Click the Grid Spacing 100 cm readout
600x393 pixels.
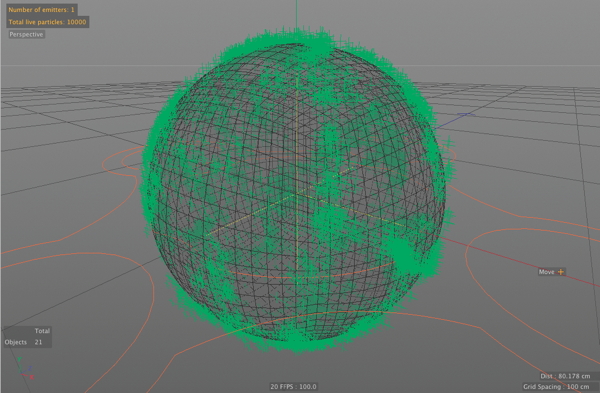pos(556,386)
